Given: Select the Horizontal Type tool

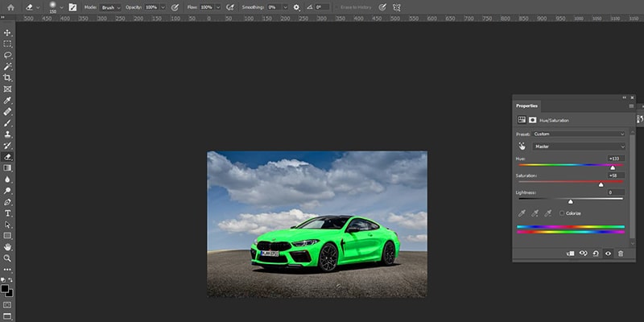Looking at the screenshot, I should pyautogui.click(x=7, y=213).
